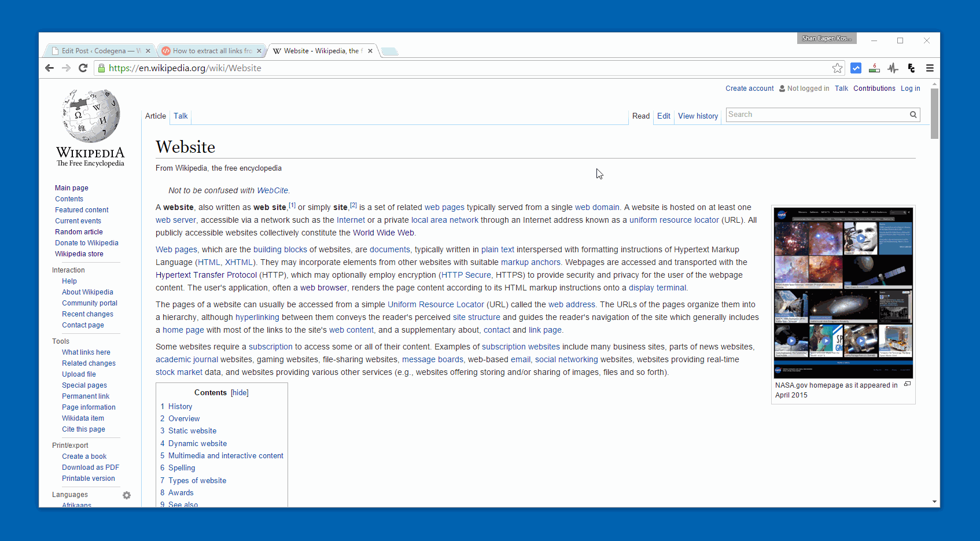Viewport: 980px width, 541px height.
Task: Close the "Website - Wikipedia" tab
Action: tap(370, 51)
